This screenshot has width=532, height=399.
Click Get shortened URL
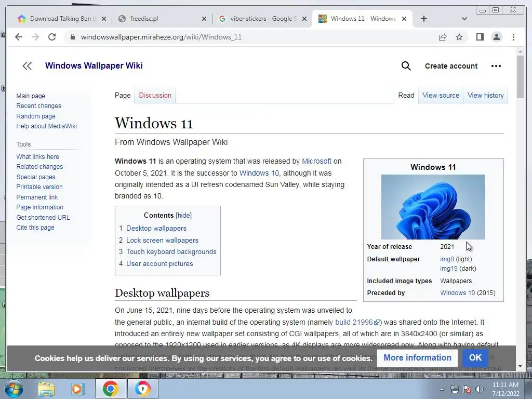click(43, 218)
